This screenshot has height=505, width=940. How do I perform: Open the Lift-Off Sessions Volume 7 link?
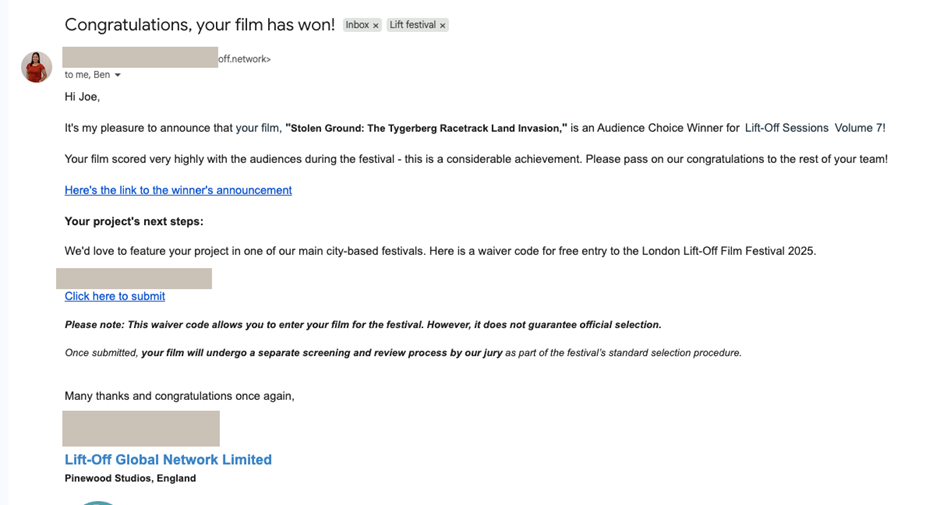point(813,128)
